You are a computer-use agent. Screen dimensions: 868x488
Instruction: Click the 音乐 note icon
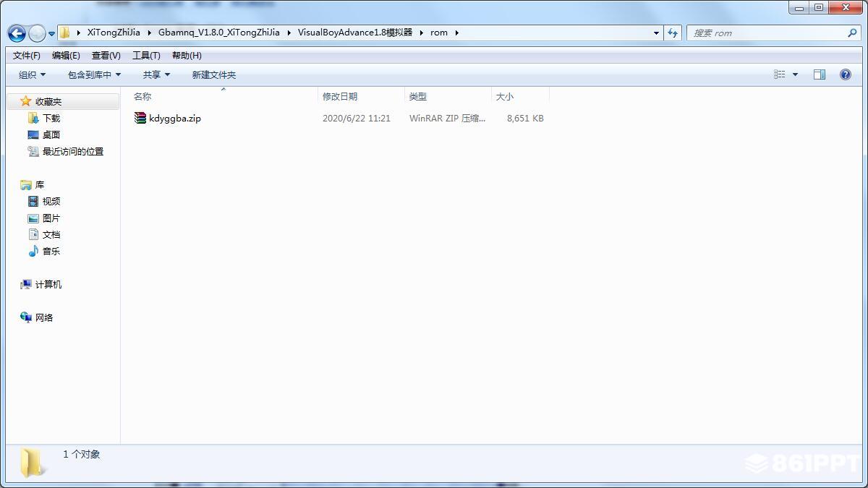(33, 251)
